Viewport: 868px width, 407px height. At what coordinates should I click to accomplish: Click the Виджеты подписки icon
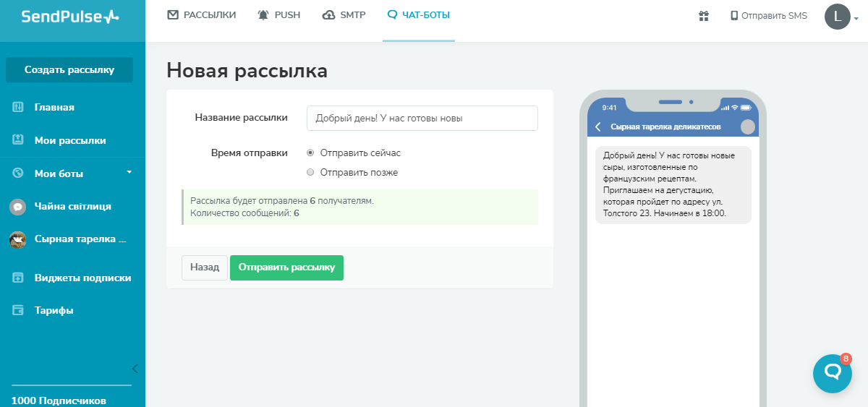(18, 278)
